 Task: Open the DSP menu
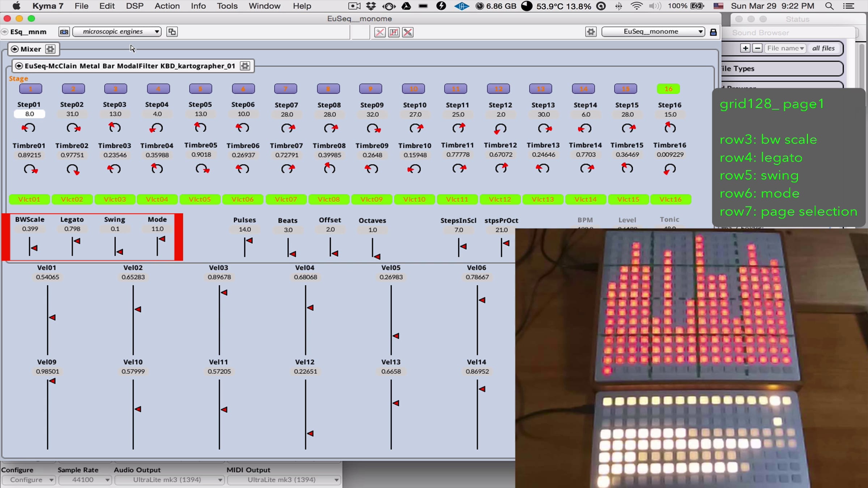(x=135, y=6)
